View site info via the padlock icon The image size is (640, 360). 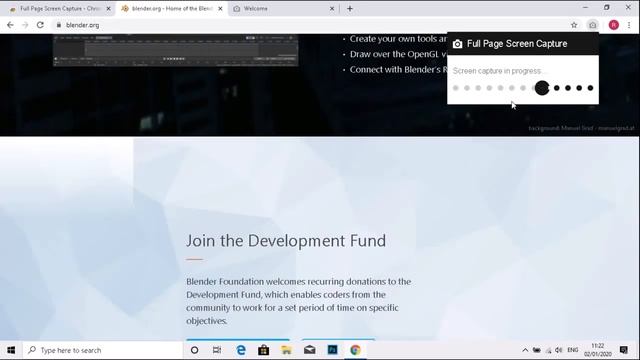(x=59, y=25)
